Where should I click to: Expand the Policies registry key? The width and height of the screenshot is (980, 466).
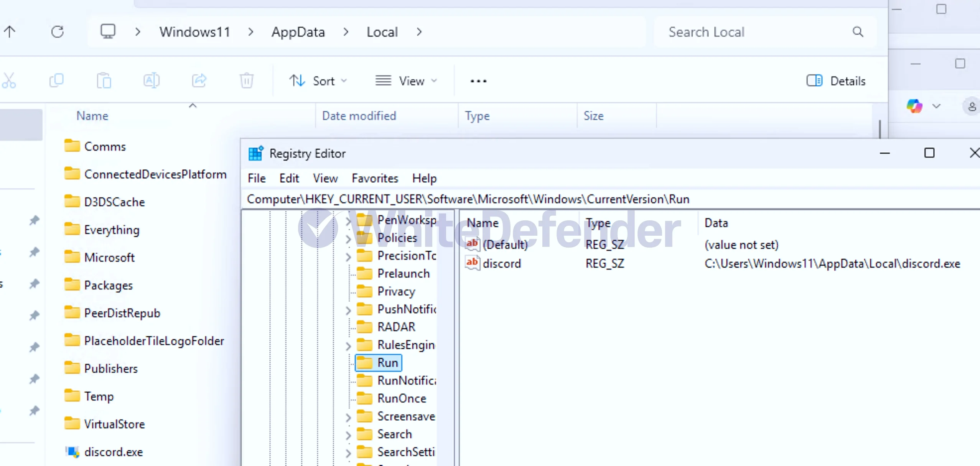point(348,239)
